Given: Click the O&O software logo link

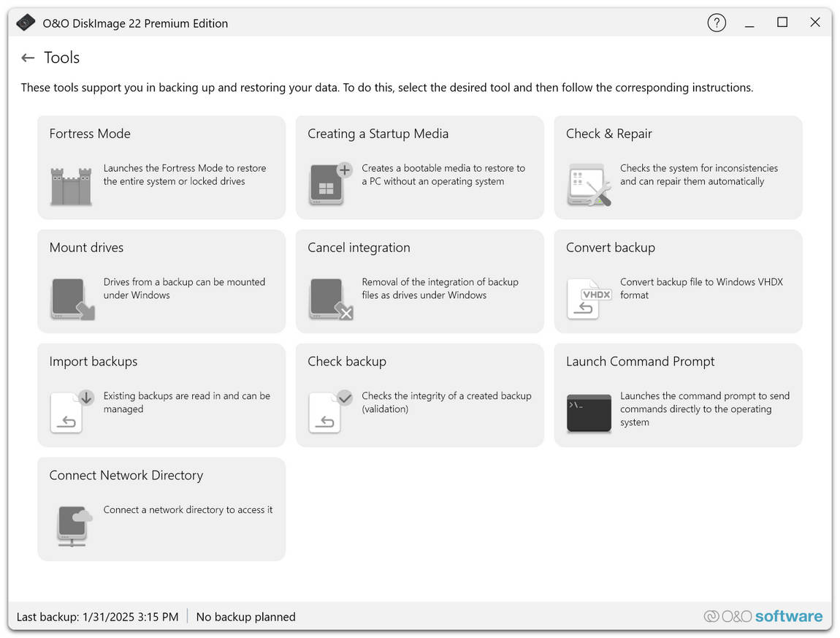Looking at the screenshot, I should pos(763,616).
